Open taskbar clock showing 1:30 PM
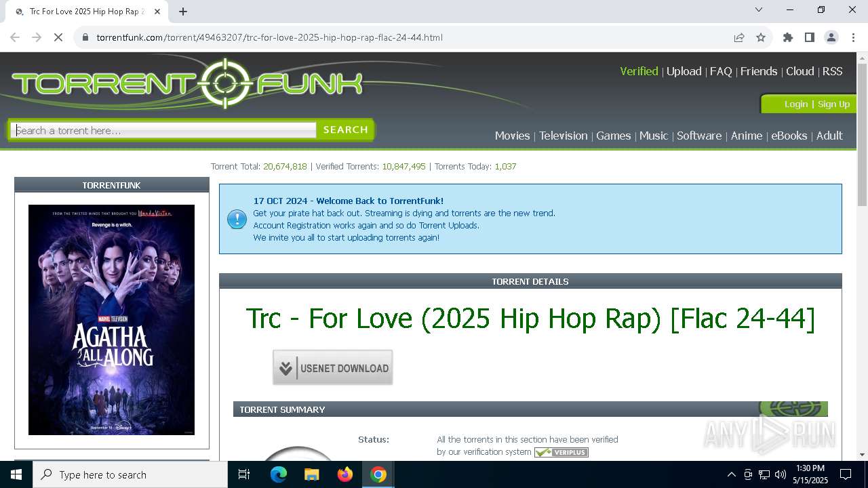The image size is (868, 488). tap(810, 474)
